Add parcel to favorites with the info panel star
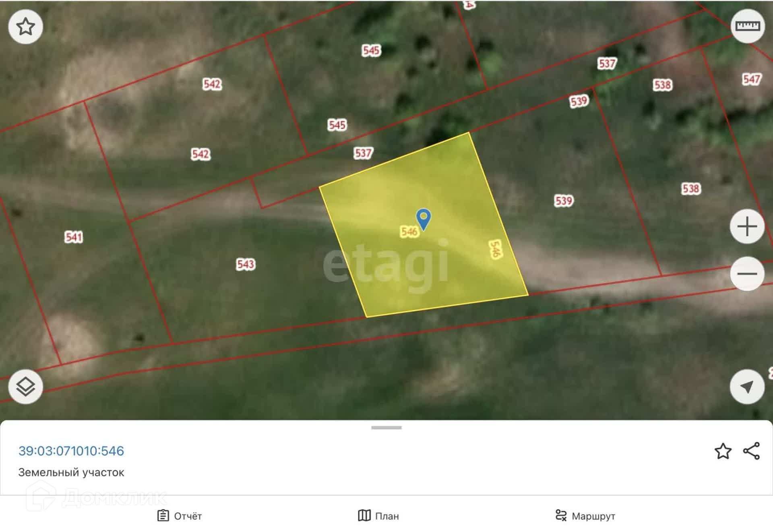773x532 pixels. tap(723, 451)
